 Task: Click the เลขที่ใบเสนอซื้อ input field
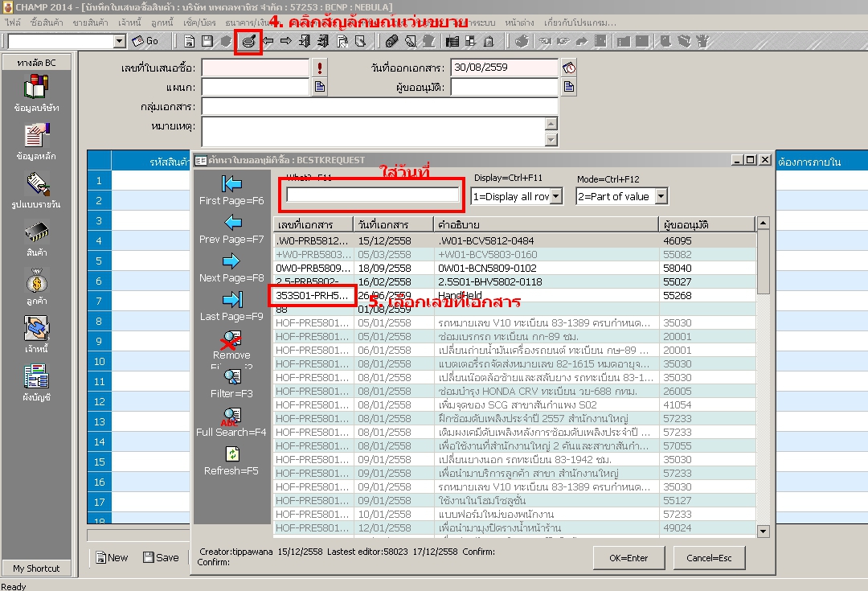tap(256, 68)
